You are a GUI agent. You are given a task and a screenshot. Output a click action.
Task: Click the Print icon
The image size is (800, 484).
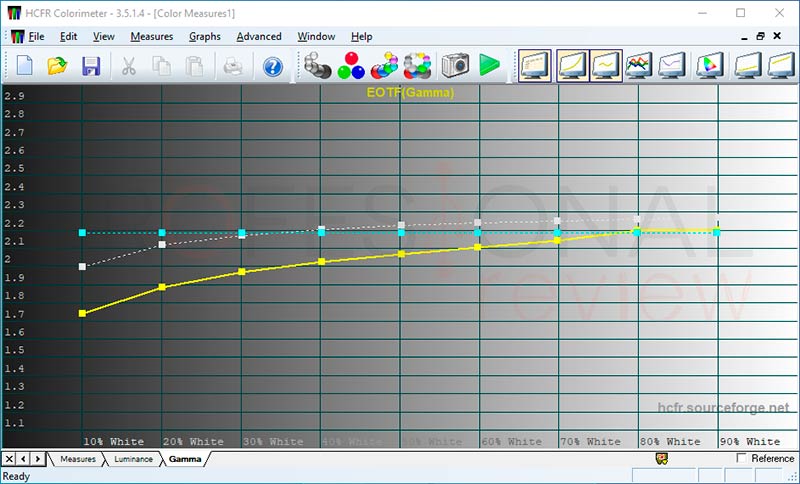[x=233, y=66]
